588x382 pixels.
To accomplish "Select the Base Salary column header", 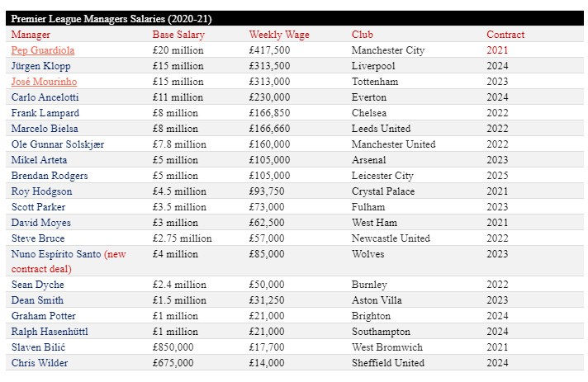I will [178, 35].
